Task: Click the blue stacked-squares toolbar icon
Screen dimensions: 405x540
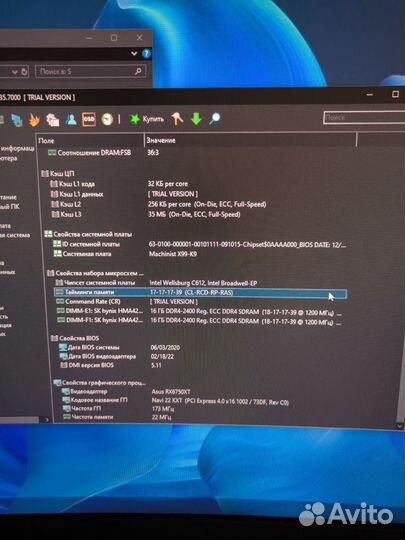Action: (x=17, y=120)
